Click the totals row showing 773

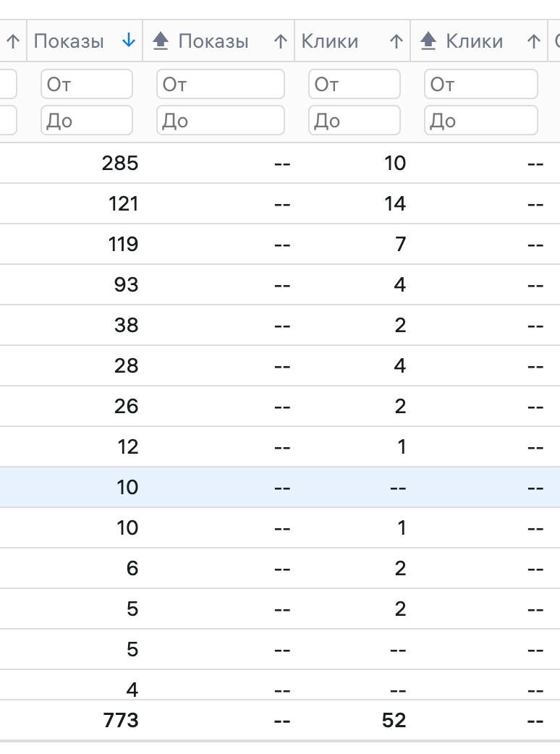point(280,720)
